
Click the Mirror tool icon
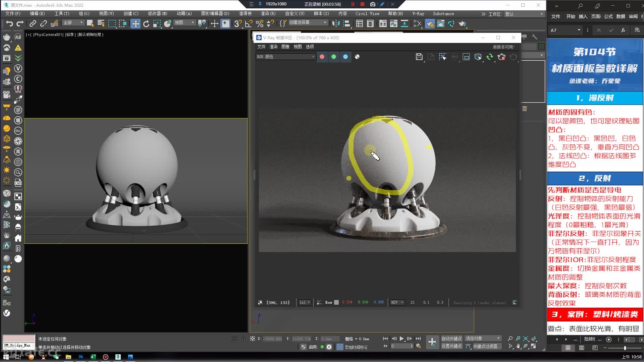336,23
